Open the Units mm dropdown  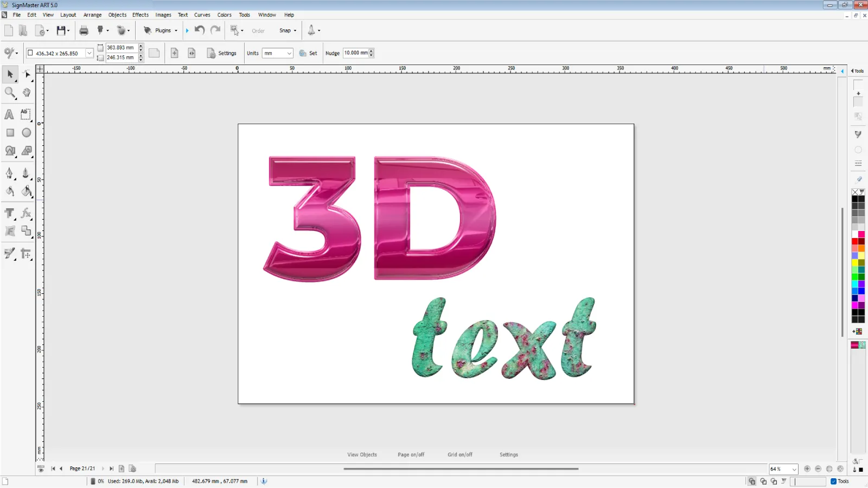pyautogui.click(x=289, y=53)
